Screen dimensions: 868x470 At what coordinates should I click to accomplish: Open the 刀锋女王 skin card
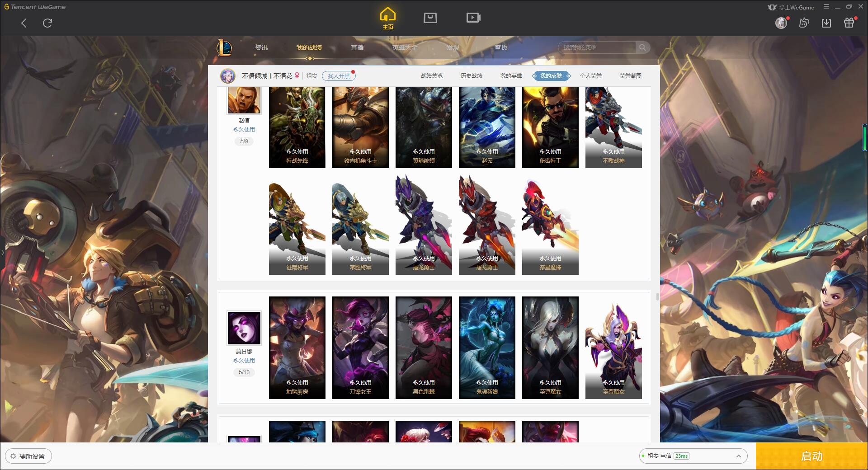click(360, 348)
